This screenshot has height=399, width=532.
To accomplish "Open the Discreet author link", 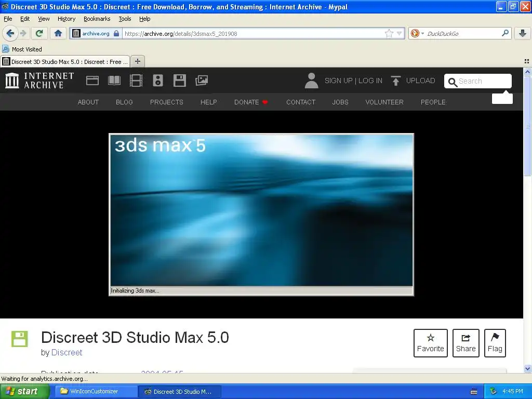I will point(67,353).
